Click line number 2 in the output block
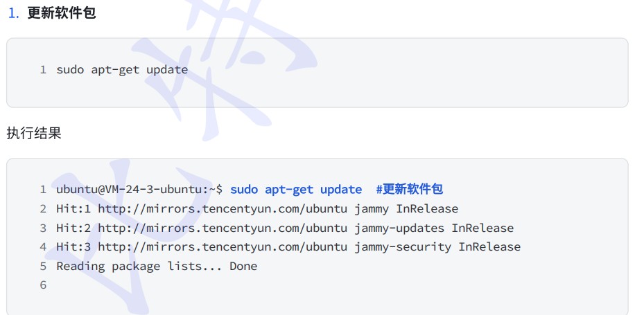 [x=43, y=208]
